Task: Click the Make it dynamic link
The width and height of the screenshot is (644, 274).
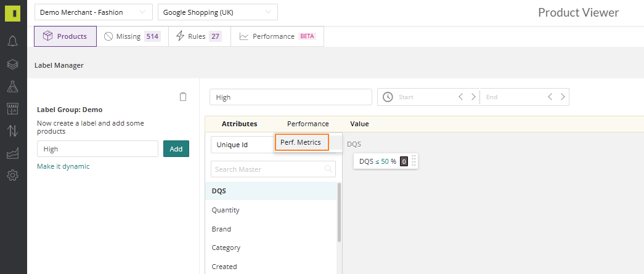Action: [x=63, y=166]
